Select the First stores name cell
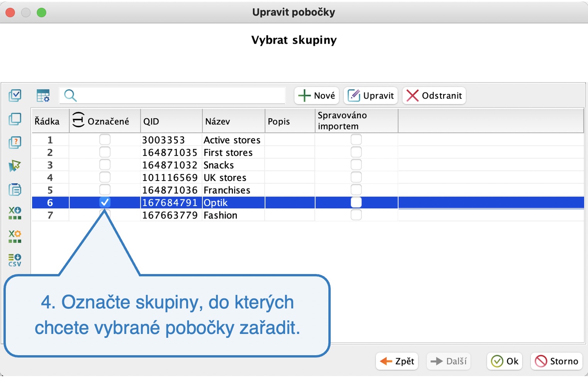The width and height of the screenshot is (588, 378). tap(234, 152)
